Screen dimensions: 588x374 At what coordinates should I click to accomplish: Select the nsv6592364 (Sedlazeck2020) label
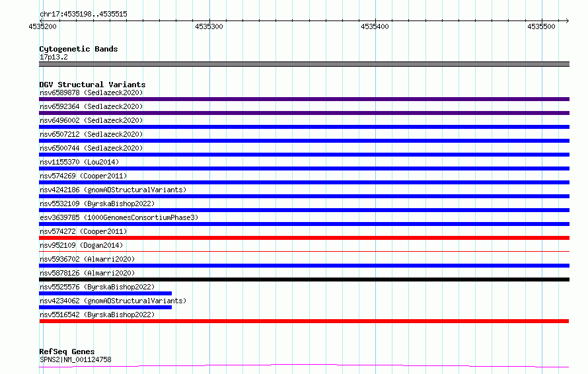click(91, 106)
